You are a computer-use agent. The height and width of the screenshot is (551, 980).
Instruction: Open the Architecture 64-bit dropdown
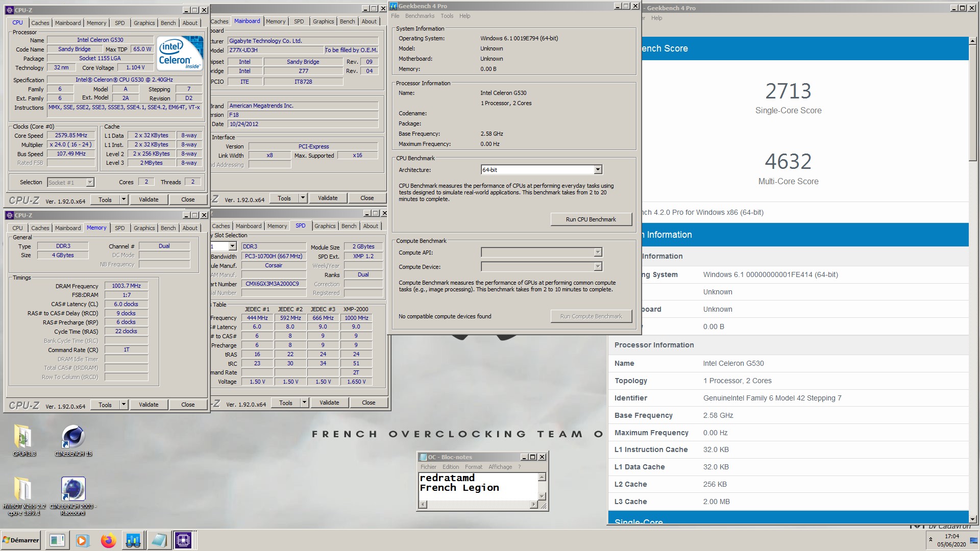598,169
